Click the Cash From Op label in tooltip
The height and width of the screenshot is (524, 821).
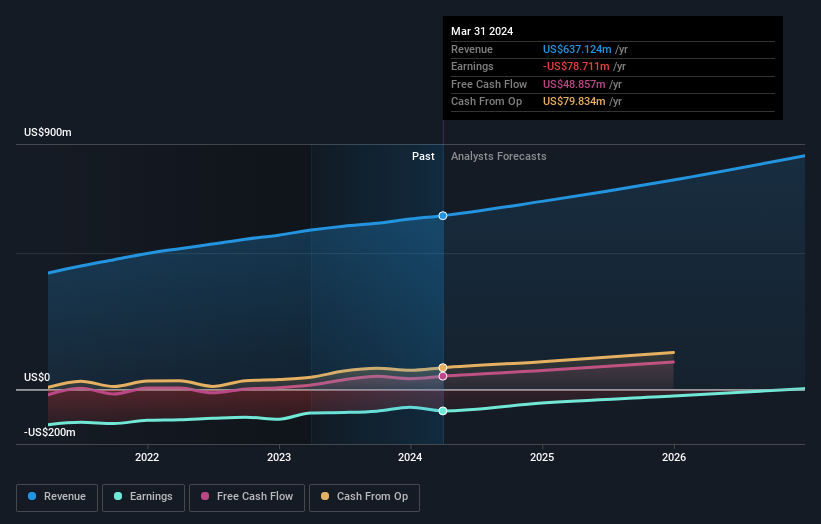point(486,102)
